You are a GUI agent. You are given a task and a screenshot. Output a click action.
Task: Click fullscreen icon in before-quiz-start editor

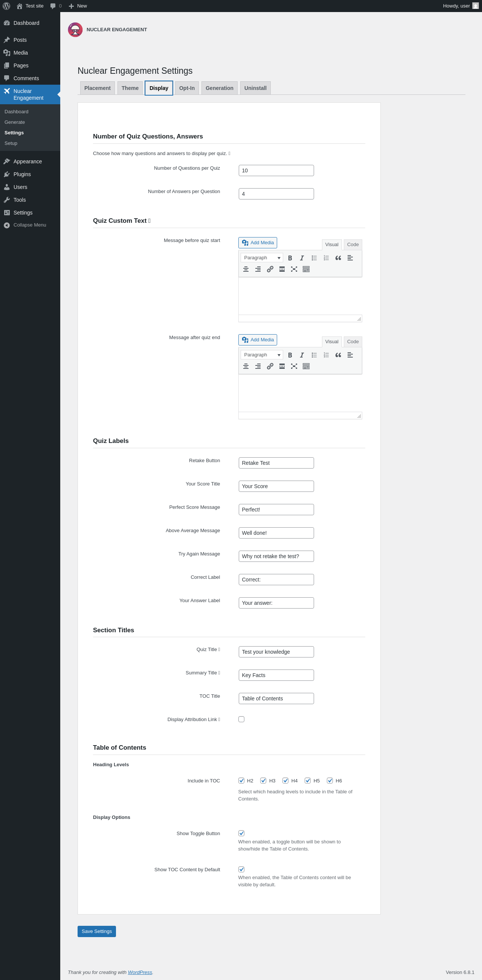294,269
